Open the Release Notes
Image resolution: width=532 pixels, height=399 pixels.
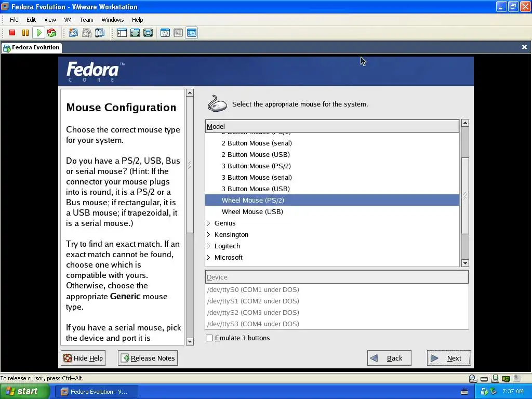click(148, 358)
